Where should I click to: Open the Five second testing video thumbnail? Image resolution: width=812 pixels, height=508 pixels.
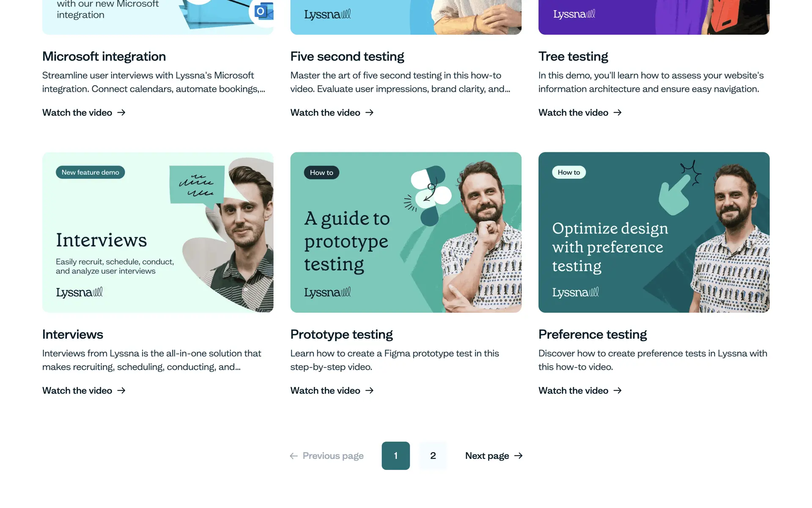[406, 17]
